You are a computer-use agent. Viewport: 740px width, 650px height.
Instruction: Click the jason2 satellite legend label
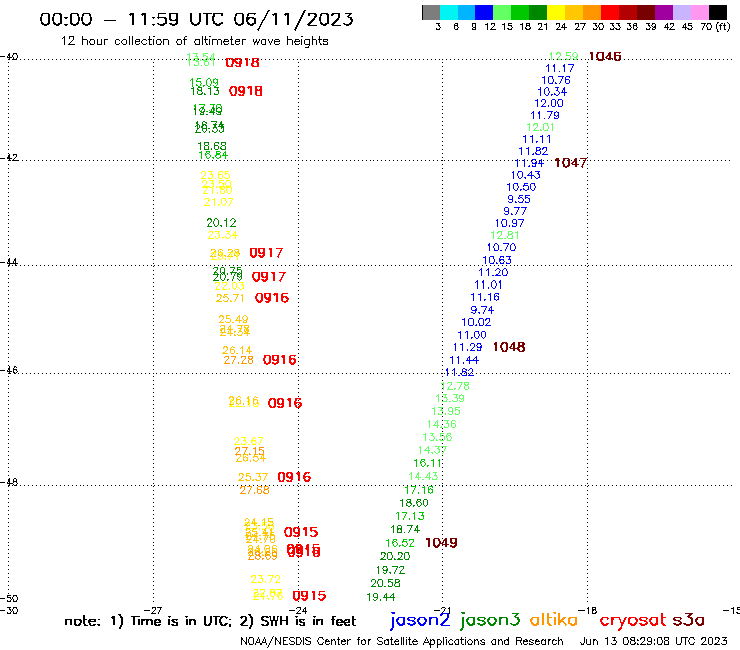click(420, 620)
